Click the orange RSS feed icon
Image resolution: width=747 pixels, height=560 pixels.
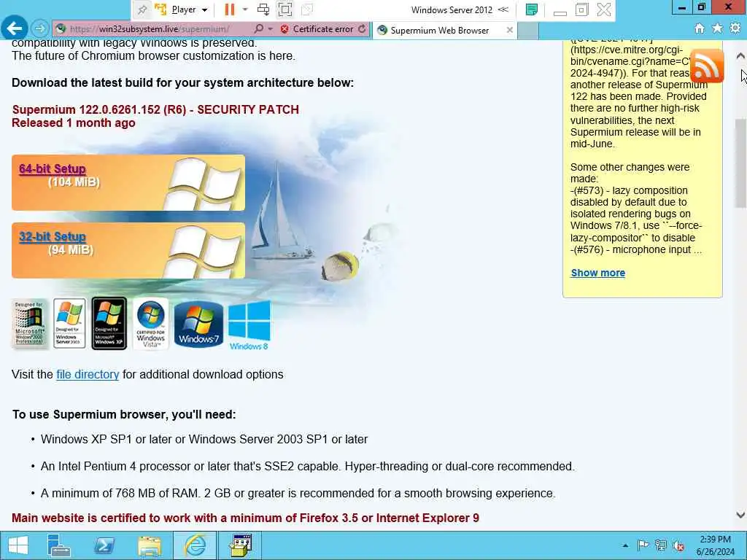(707, 66)
